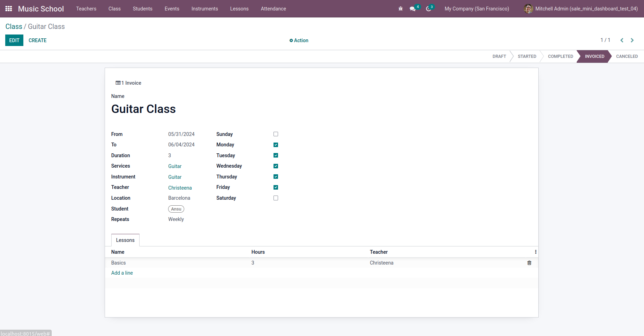Sort lessons by Hours column header
This screenshot has height=336, width=644.
(258, 252)
